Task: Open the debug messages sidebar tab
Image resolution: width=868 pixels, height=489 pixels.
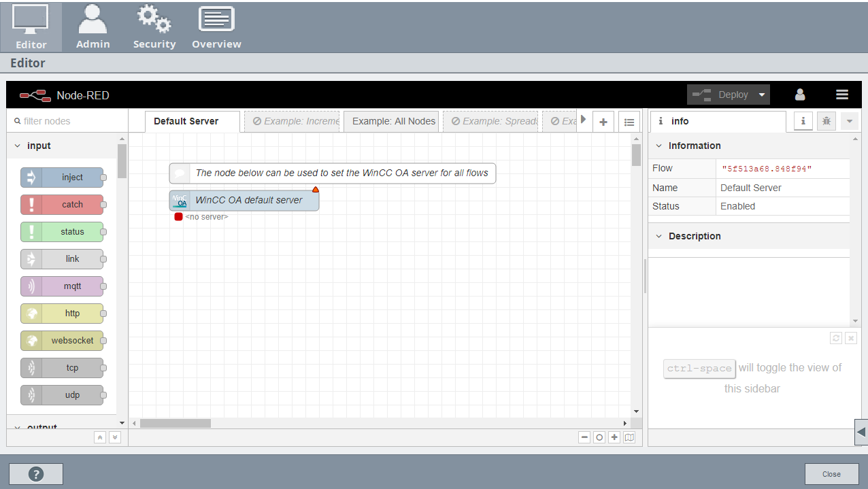Action: (x=826, y=121)
